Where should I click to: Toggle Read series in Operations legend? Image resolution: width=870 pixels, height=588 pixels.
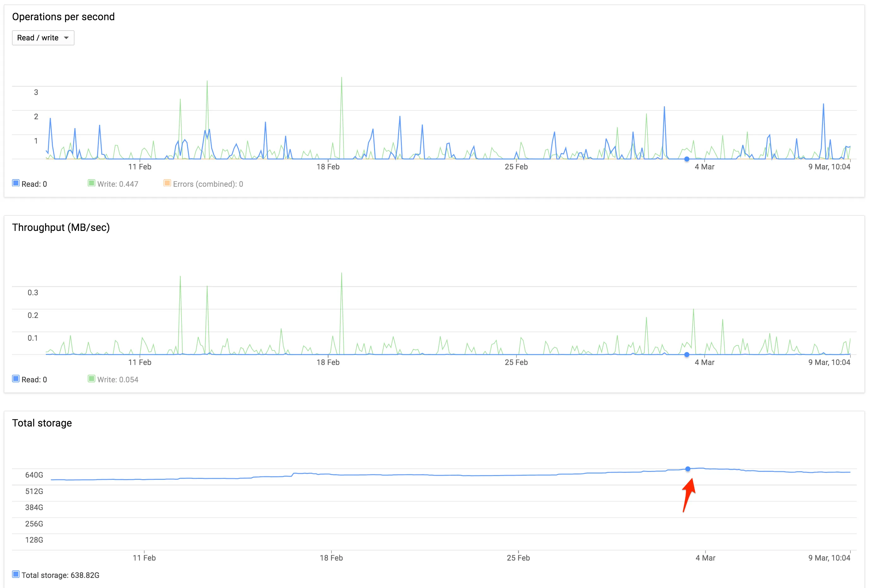click(x=16, y=183)
